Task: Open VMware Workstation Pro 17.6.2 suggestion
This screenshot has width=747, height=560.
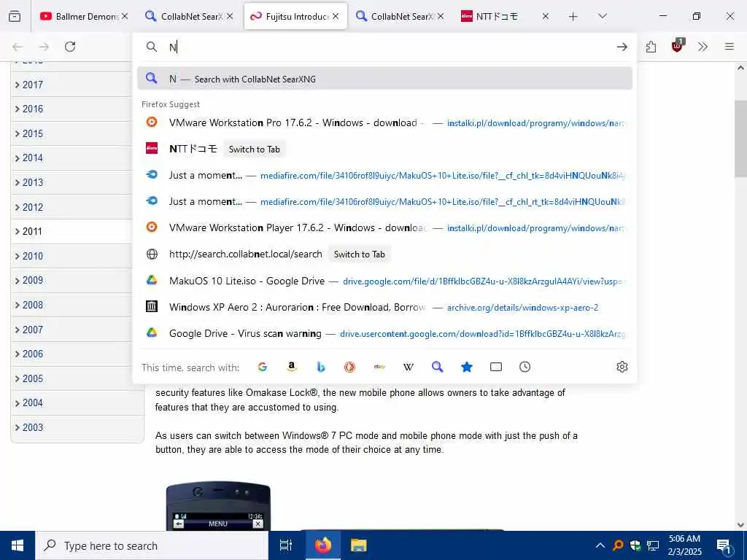Action: (x=385, y=122)
